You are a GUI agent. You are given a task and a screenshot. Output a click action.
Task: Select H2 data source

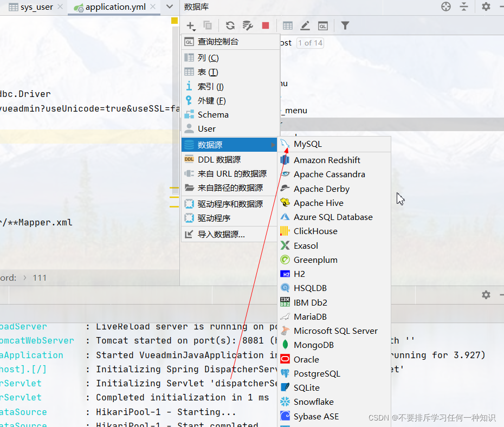tap(334, 274)
